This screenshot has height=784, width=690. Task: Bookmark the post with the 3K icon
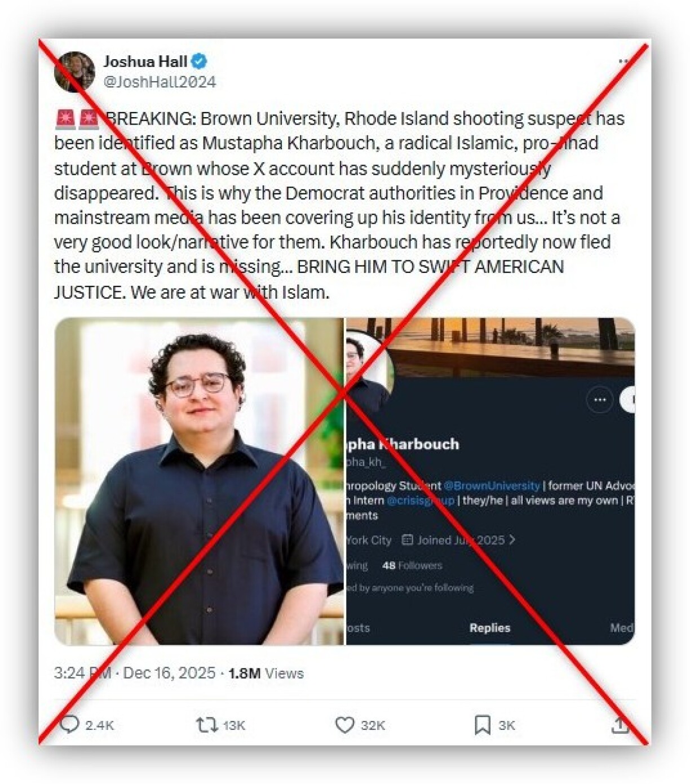(x=482, y=725)
